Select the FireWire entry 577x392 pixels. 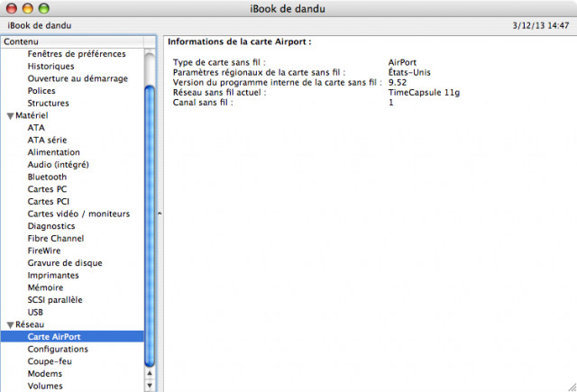point(44,251)
